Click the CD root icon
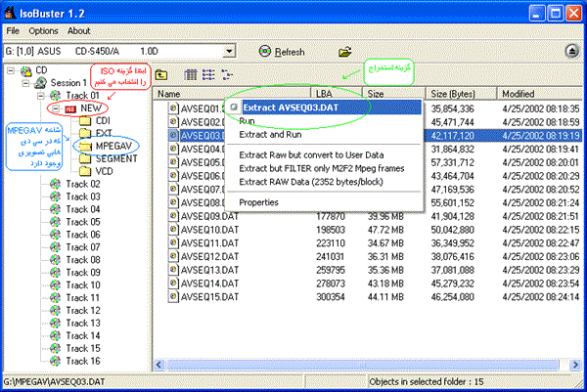Viewport: 587px width, 392px height. [x=26, y=70]
